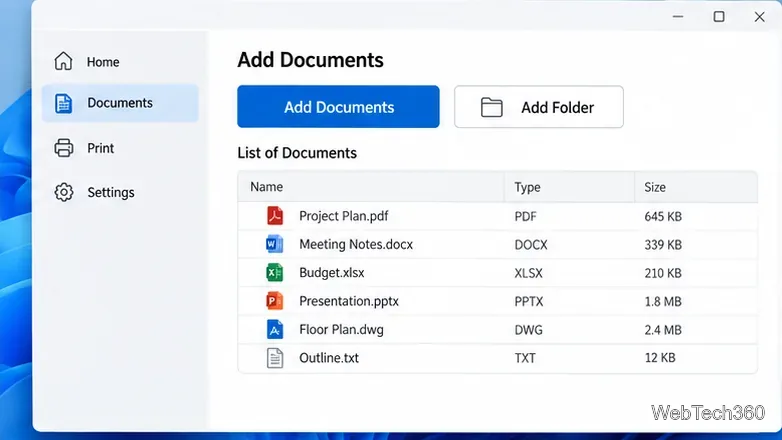
Task: Click the DOCX type cell
Action: coord(531,245)
